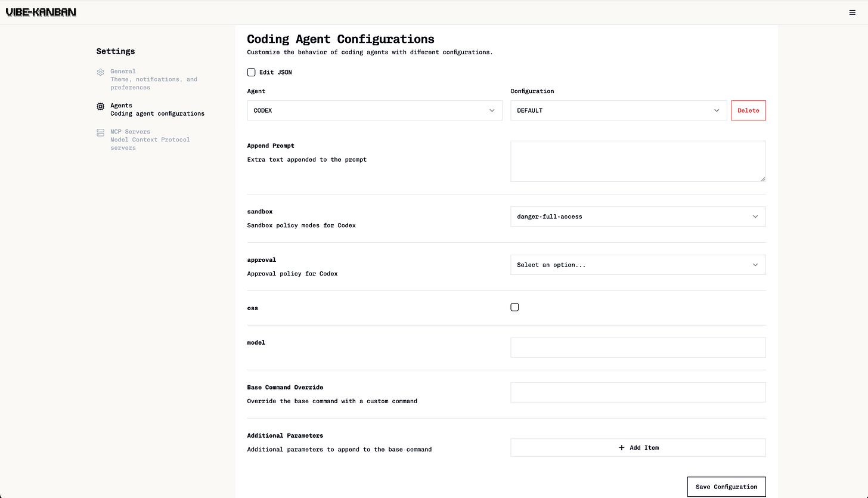The image size is (868, 498).
Task: Enable the Edit JSON checkbox
Action: [251, 72]
